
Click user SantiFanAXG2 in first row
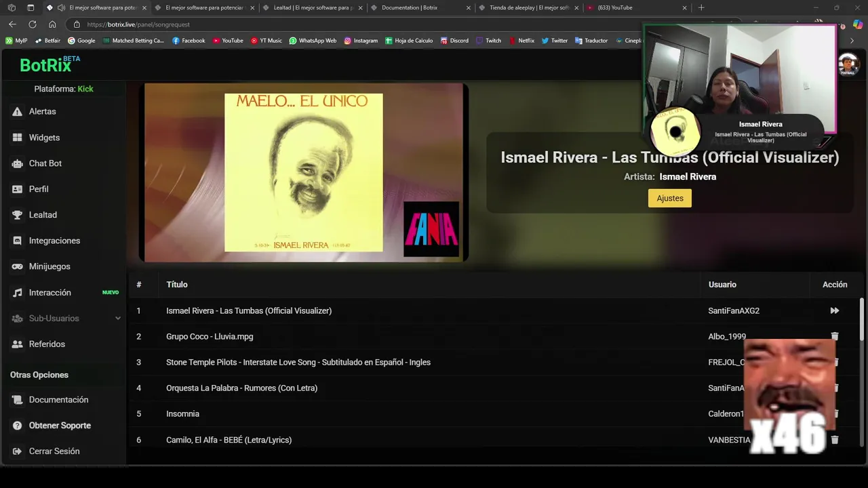point(734,311)
